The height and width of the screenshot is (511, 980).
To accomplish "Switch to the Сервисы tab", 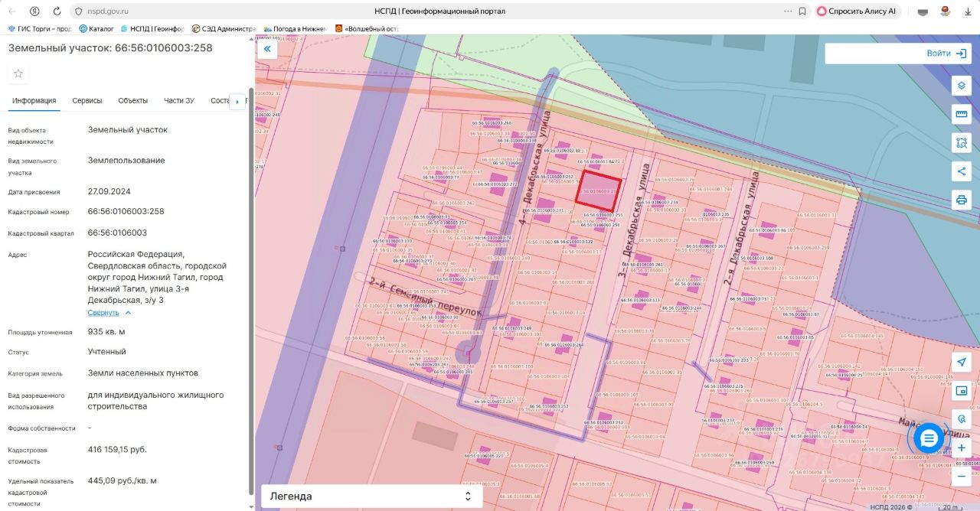I will [87, 101].
